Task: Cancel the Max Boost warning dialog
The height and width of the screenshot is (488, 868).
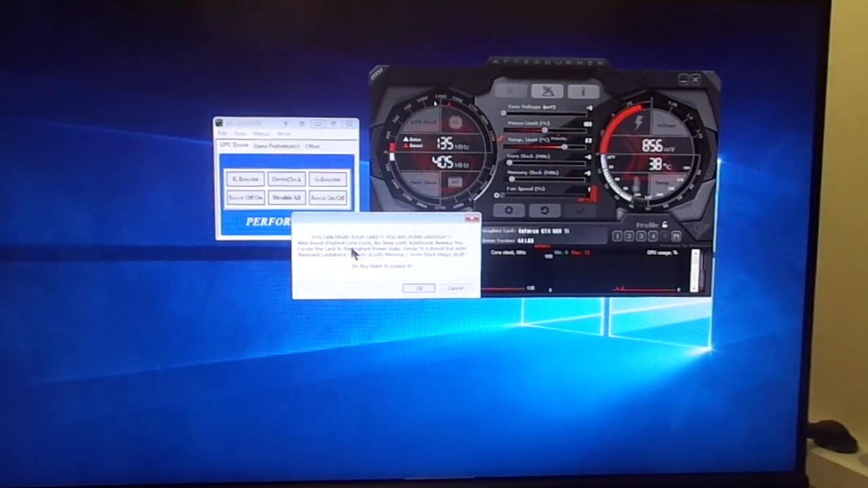Action: (x=455, y=289)
